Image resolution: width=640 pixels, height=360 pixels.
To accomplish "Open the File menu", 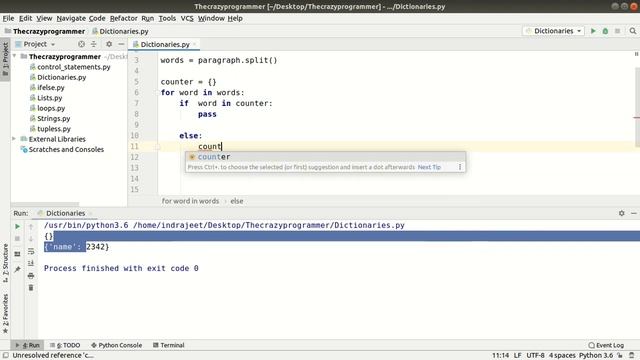I will click(x=8, y=18).
